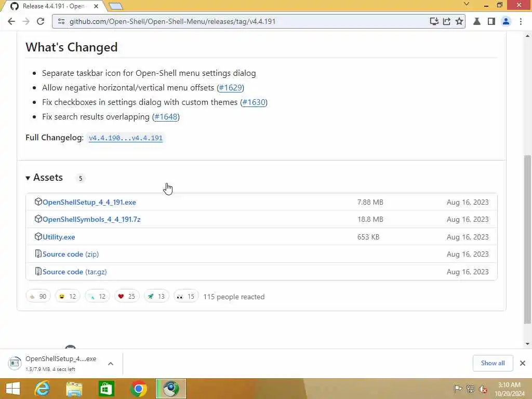
Task: Click package icon beside OpenShellSymbols 7z
Action: (38, 219)
